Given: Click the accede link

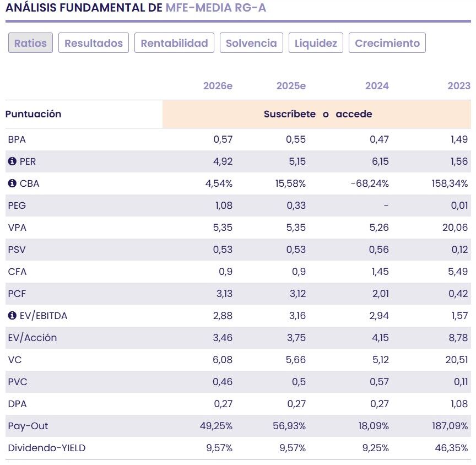Looking at the screenshot, I should click(354, 114).
